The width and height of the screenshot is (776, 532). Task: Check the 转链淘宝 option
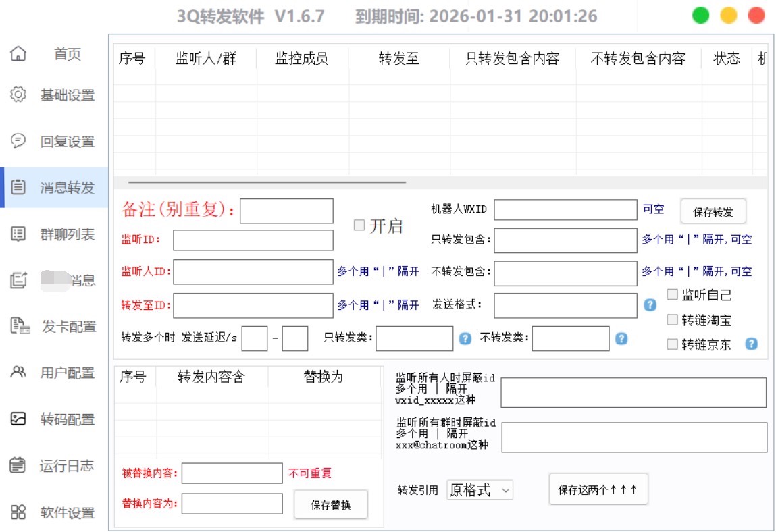672,320
